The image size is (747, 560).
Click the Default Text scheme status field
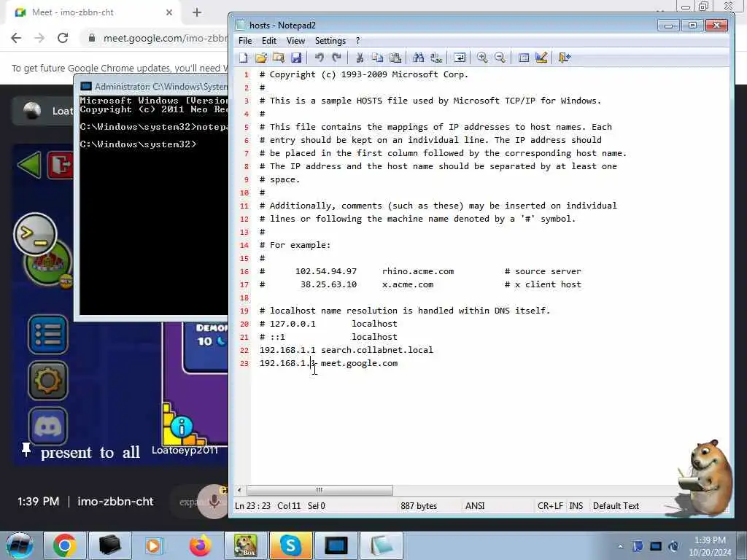616,506
